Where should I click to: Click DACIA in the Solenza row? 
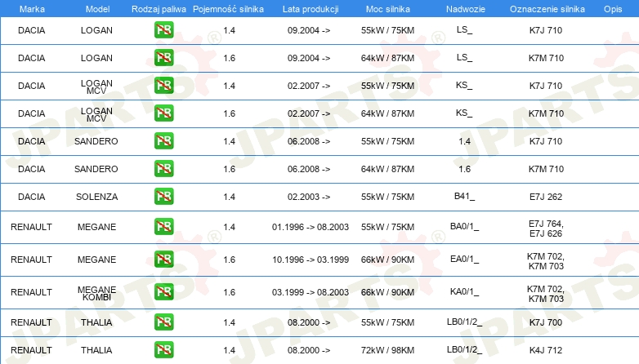31,197
